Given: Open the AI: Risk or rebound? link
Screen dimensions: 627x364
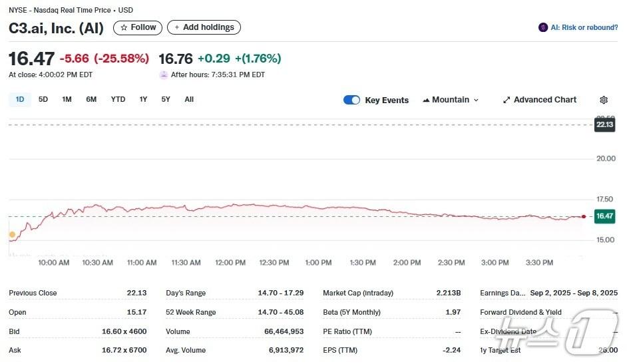Looking at the screenshot, I should pos(578,27).
